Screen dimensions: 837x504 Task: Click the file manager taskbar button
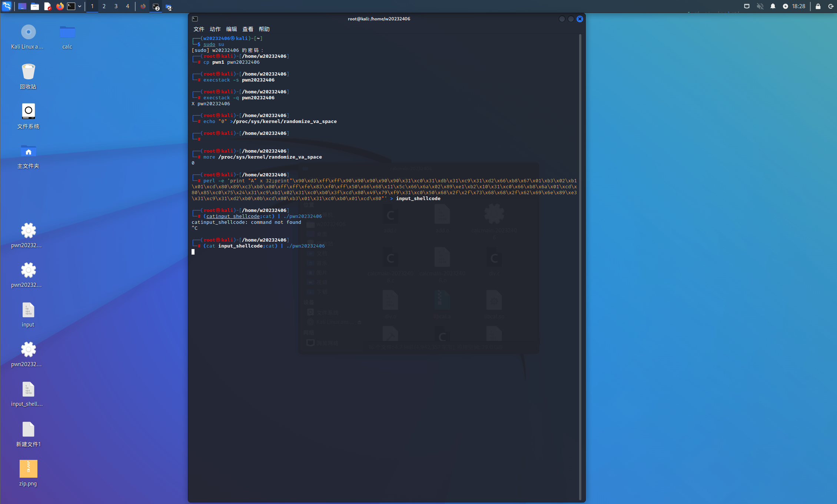pos(169,7)
